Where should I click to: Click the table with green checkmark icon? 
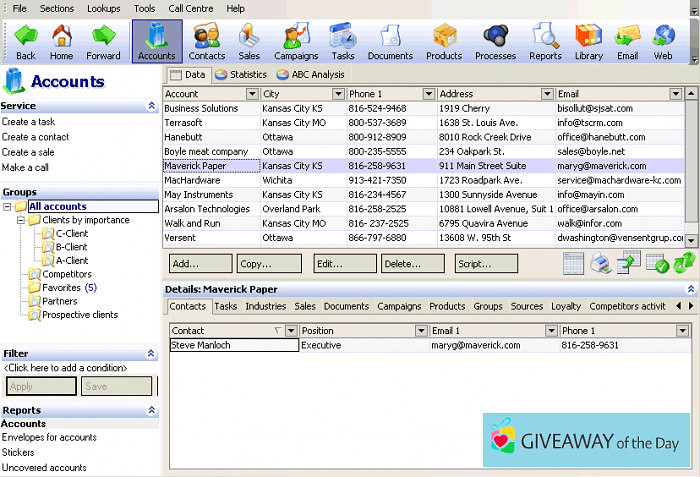tap(656, 264)
